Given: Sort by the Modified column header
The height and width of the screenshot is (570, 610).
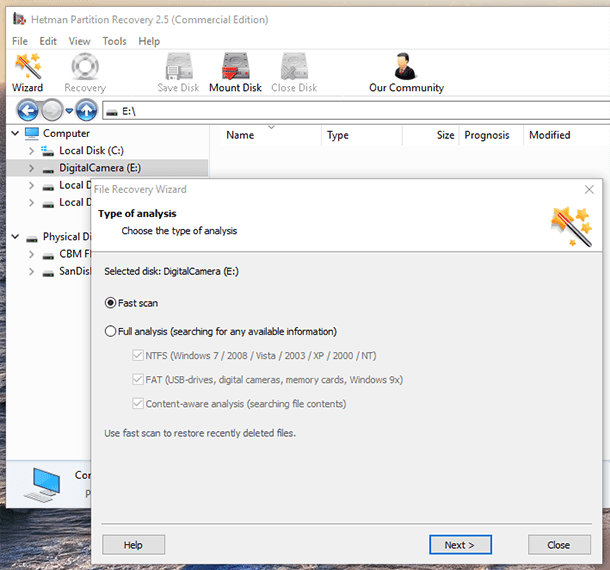Looking at the screenshot, I should [566, 135].
